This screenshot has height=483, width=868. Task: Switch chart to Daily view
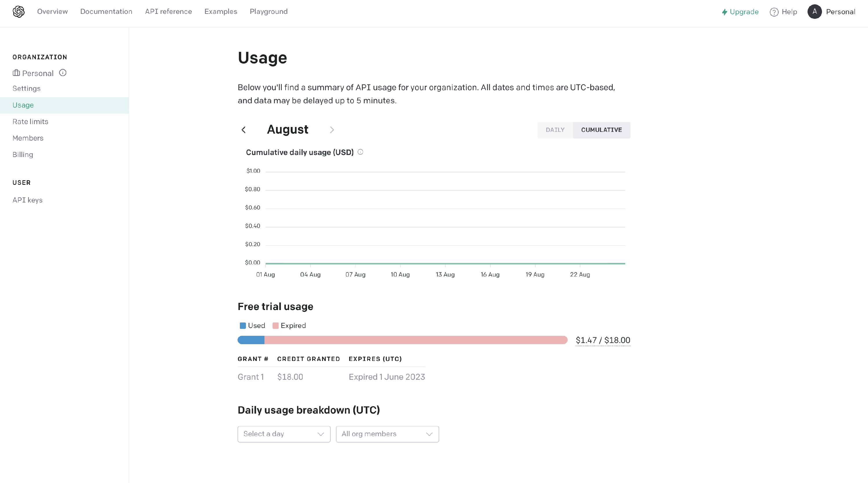555,130
